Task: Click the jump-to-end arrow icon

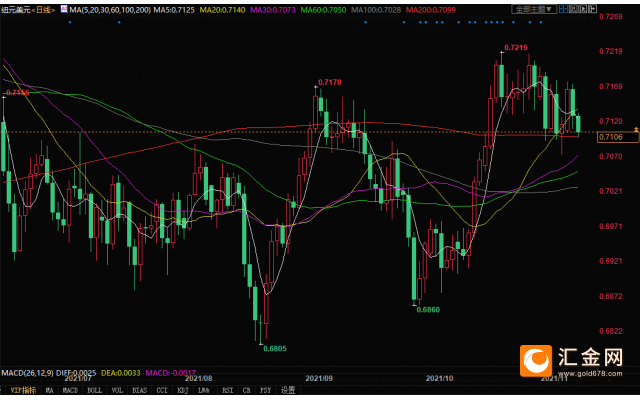Action: pos(592,9)
